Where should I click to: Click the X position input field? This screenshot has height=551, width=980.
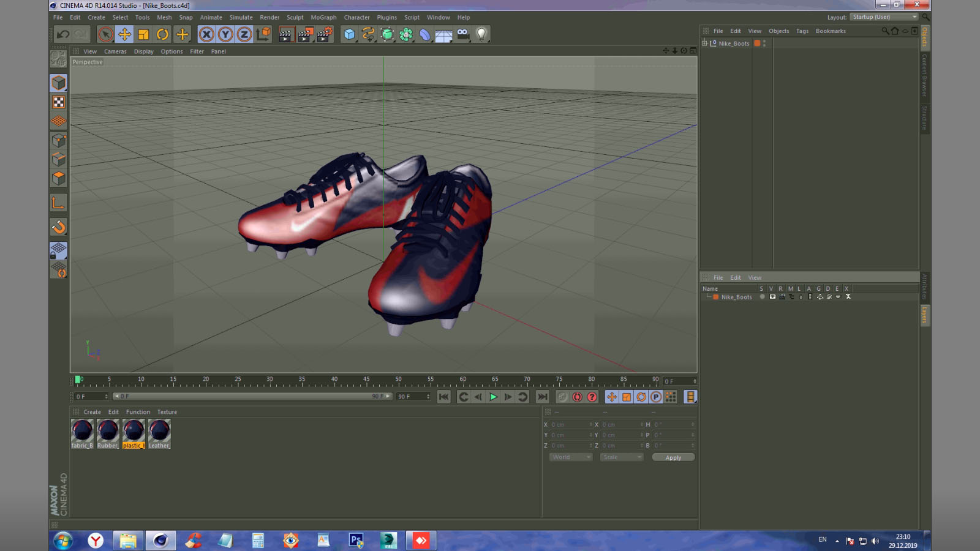coord(571,424)
